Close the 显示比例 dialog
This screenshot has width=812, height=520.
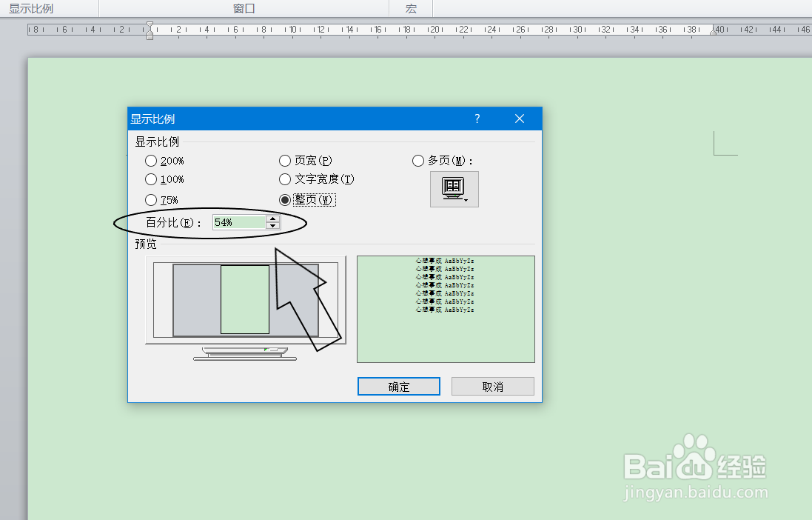pyautogui.click(x=520, y=119)
